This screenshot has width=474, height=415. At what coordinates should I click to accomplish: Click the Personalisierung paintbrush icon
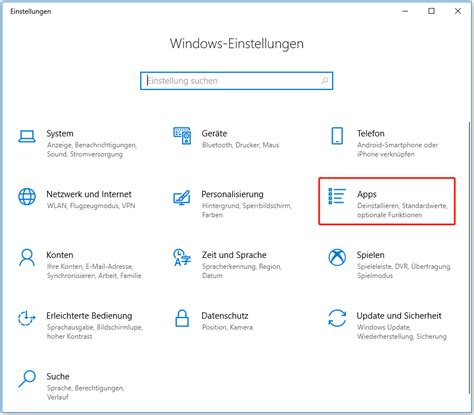point(182,197)
